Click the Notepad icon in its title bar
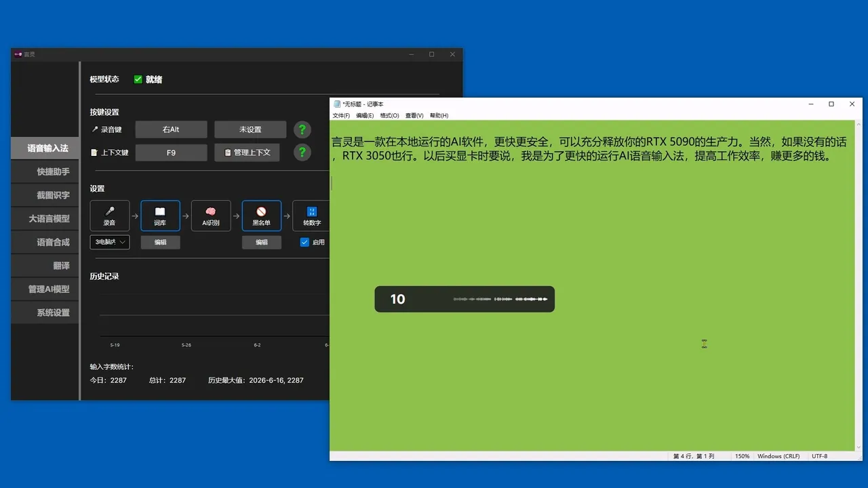The width and height of the screenshot is (868, 488). tap(337, 104)
